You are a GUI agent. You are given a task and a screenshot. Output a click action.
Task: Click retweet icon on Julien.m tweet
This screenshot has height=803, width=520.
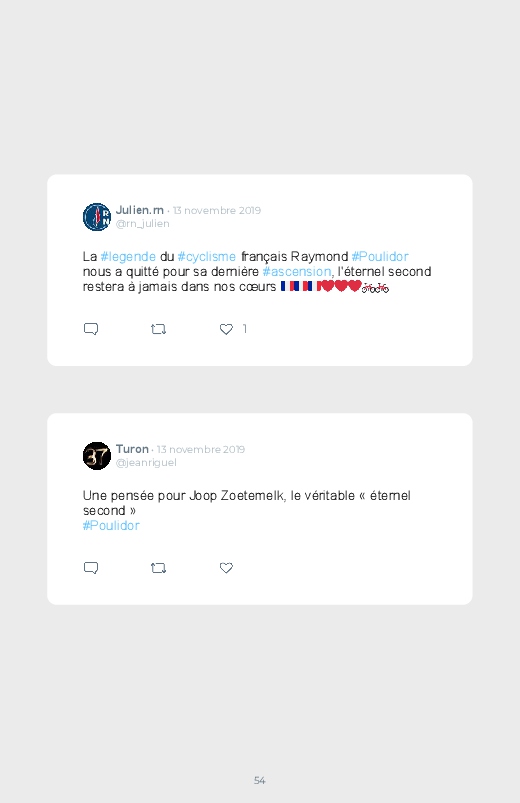pos(158,329)
